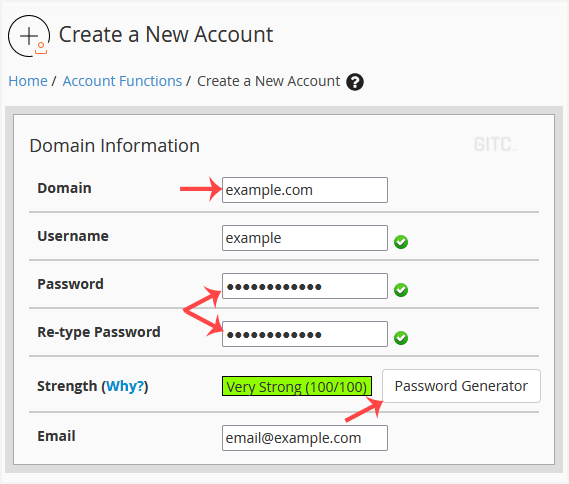Click the Create a New Account page title
569x484 pixels.
(166, 35)
